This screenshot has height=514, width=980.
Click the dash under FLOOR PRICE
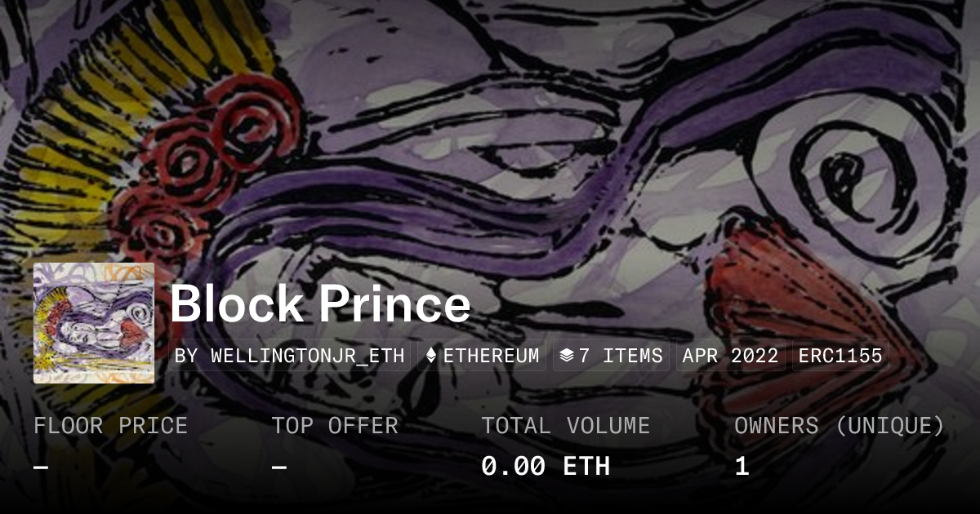pyautogui.click(x=41, y=467)
